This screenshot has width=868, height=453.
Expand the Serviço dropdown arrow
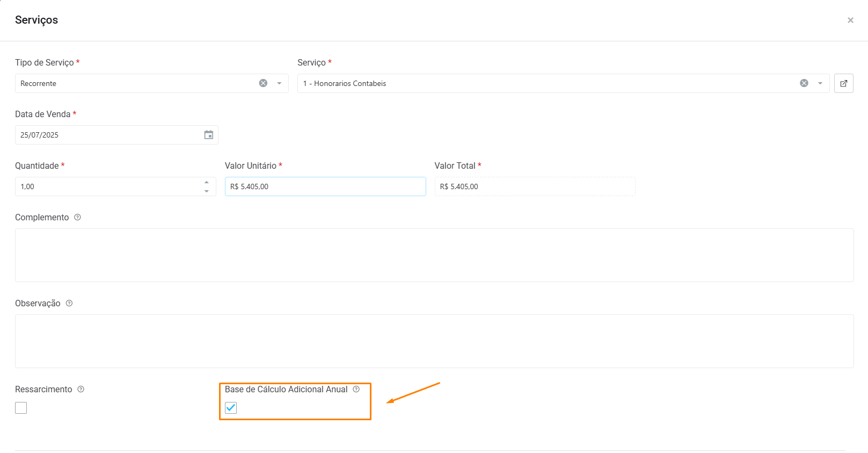(820, 83)
